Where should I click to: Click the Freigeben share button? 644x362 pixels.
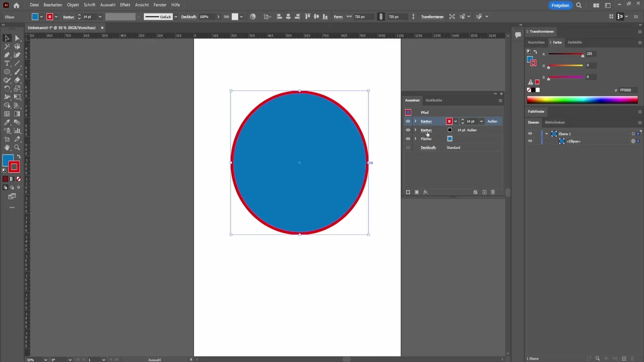[x=560, y=5]
